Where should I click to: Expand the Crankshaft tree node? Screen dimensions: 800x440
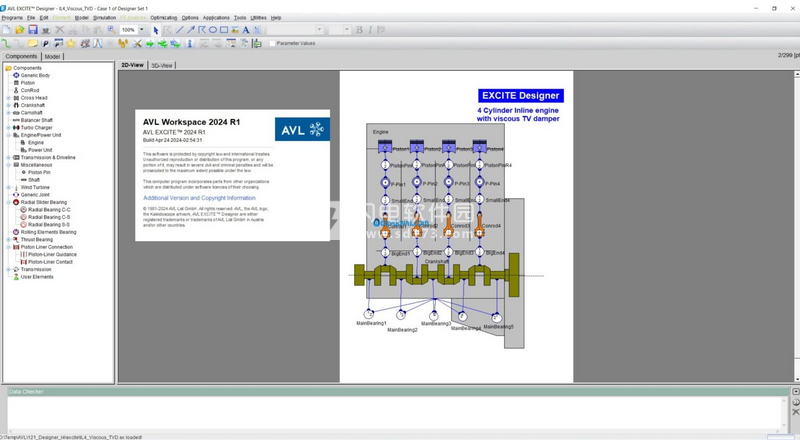[9, 105]
